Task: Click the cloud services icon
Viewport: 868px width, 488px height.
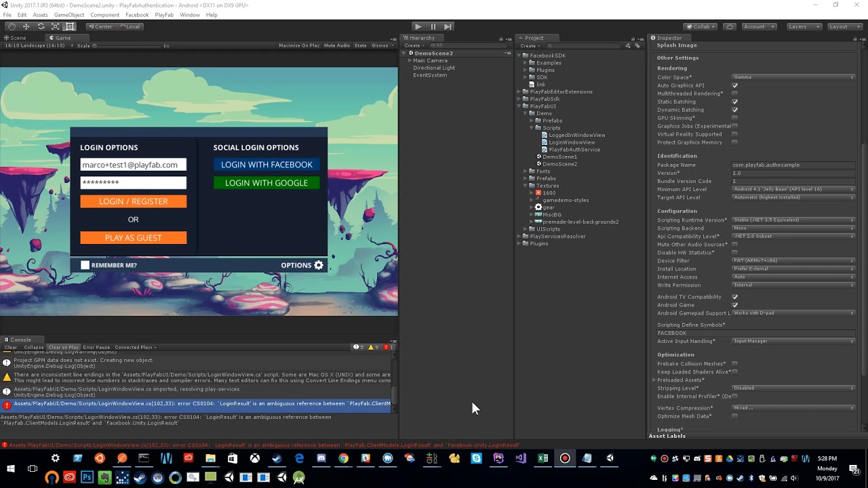Action: tap(730, 26)
